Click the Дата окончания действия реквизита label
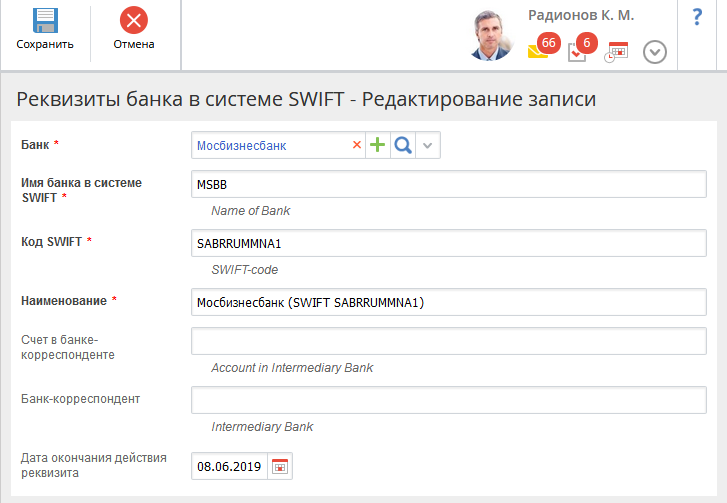The height and width of the screenshot is (503, 727). tap(94, 465)
